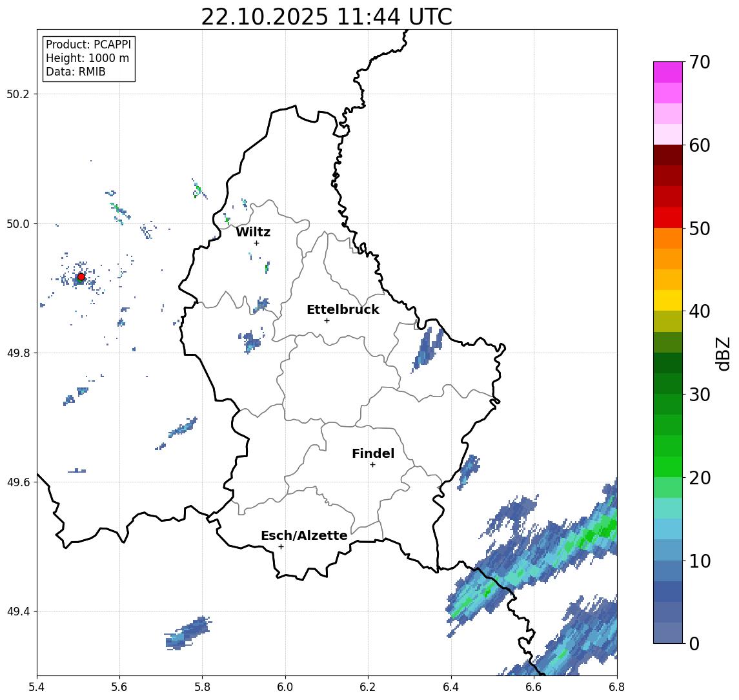Click the title "22.10.2025 11:44 UTC"

pyautogui.click(x=327, y=17)
